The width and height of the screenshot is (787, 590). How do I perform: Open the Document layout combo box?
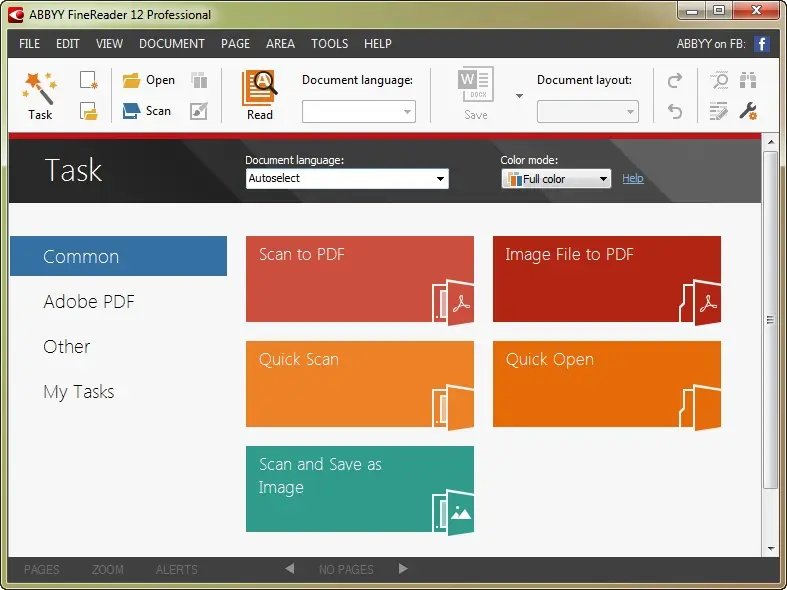[x=588, y=112]
